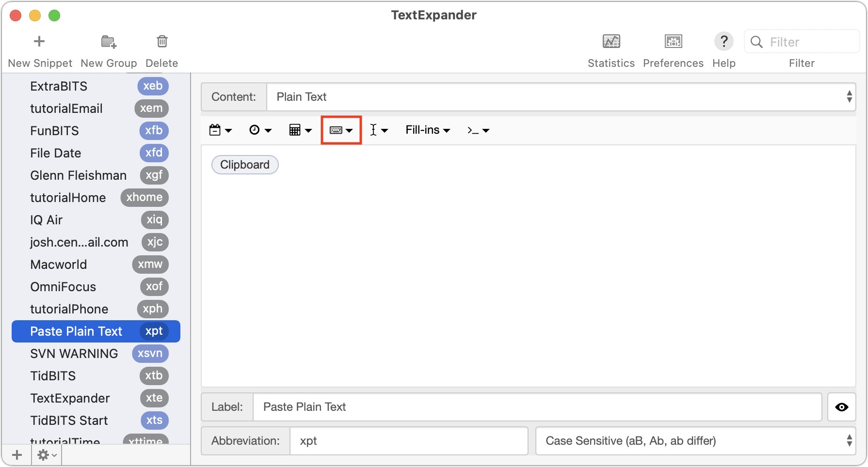Open the gear action menu below sidebar
Viewport: 868px width, 467px height.
tap(47, 455)
